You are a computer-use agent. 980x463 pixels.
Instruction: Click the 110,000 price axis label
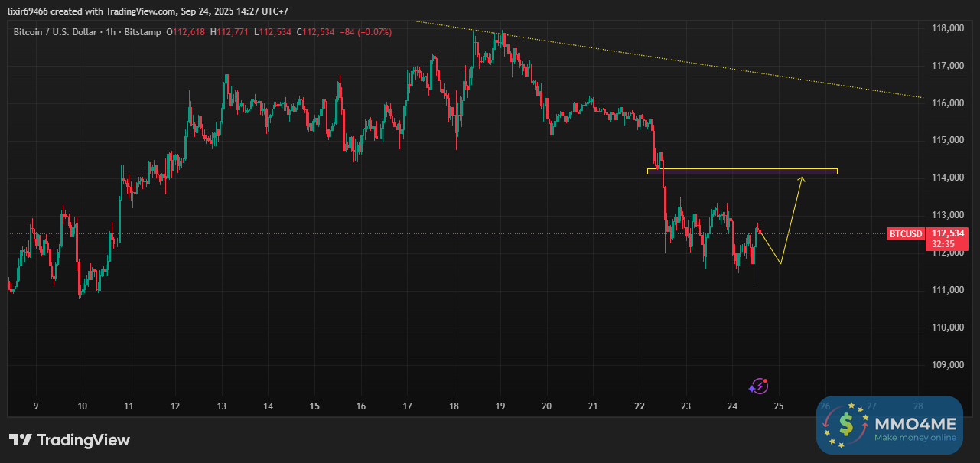947,328
